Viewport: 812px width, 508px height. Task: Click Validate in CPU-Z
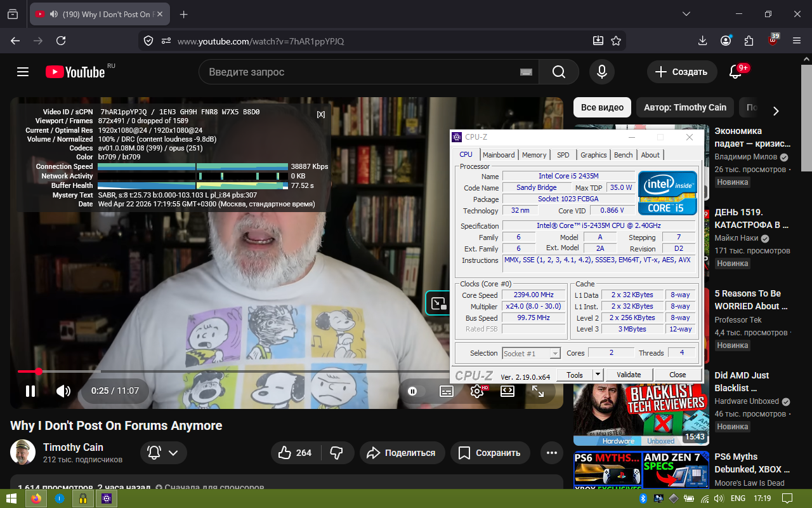629,375
